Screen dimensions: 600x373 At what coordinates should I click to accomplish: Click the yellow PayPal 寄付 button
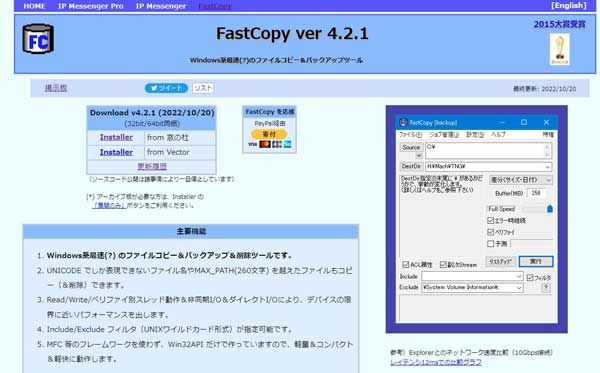269,134
